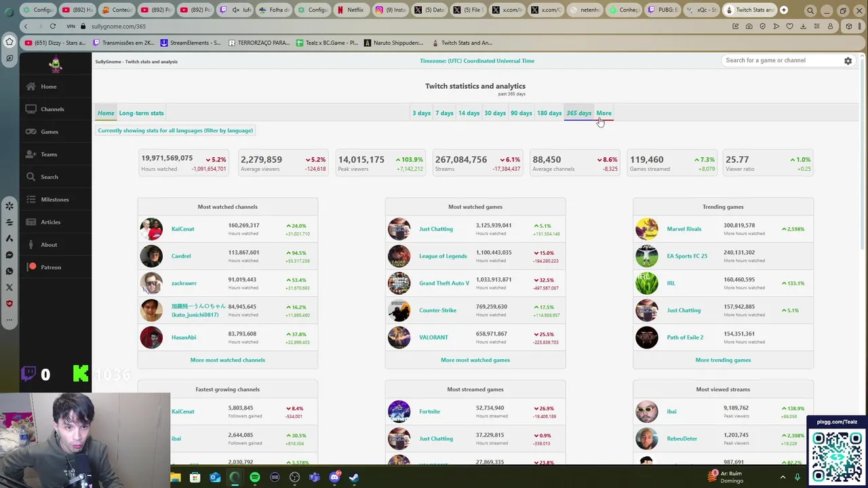The width and height of the screenshot is (868, 488).
Task: Open WhatsApp in the browser sidebar
Action: (9, 271)
